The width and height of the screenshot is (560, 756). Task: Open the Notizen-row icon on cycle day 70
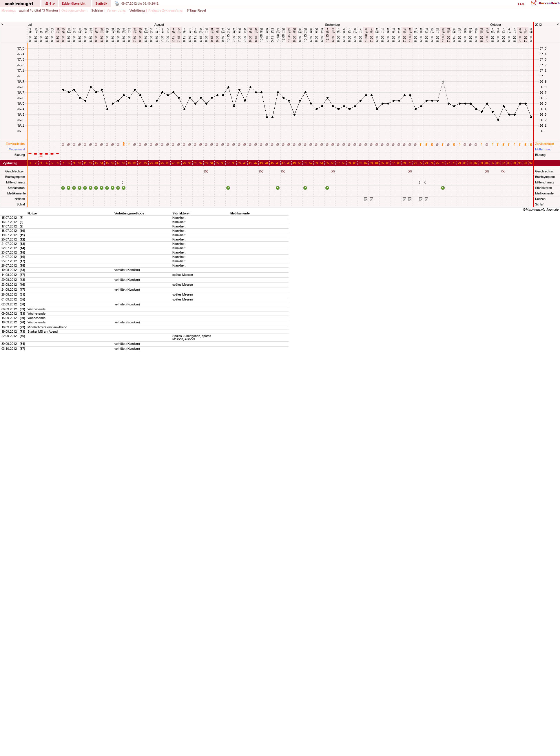[410, 199]
